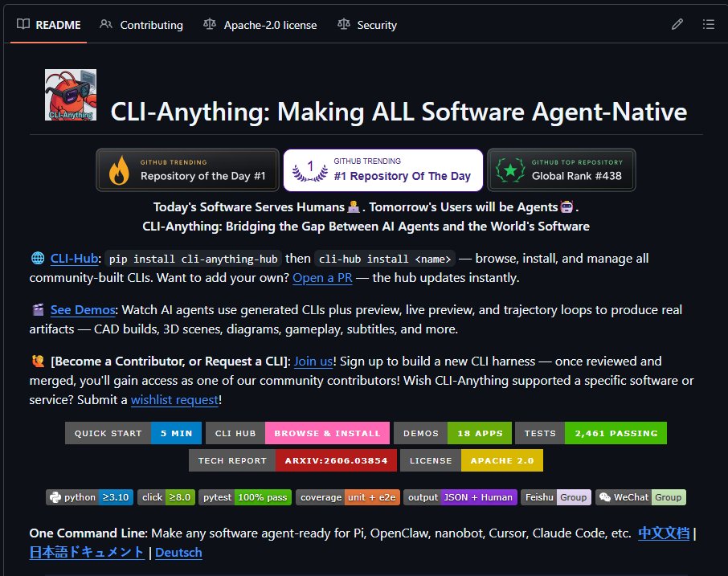Open the Feishu Group badge
Image resolution: width=728 pixels, height=576 pixels.
556,497
